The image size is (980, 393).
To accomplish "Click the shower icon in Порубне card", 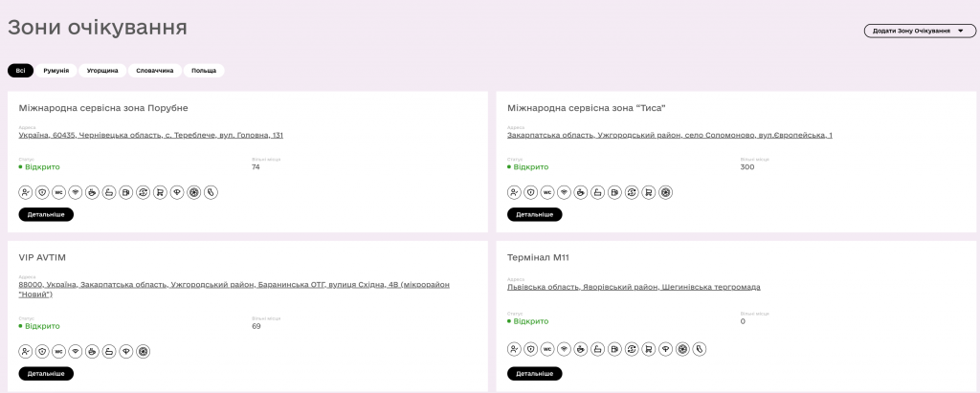I will click(x=110, y=192).
